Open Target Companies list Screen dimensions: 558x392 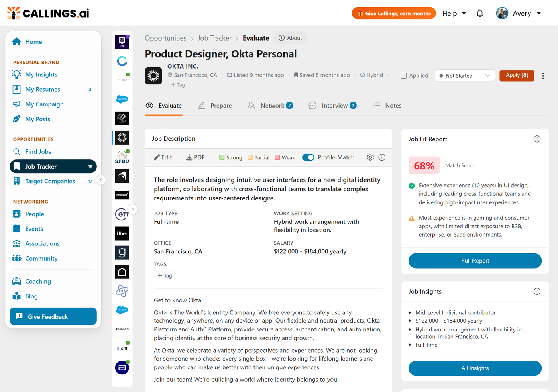click(x=50, y=181)
